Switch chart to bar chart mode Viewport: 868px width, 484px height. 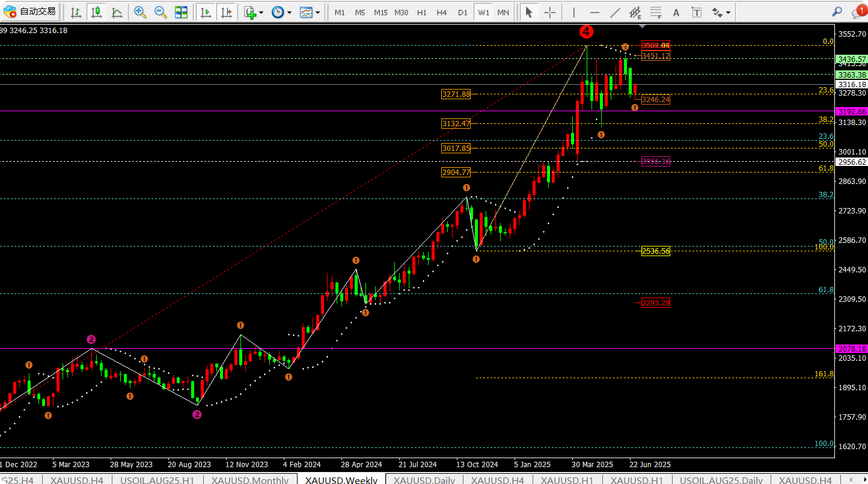coord(75,12)
